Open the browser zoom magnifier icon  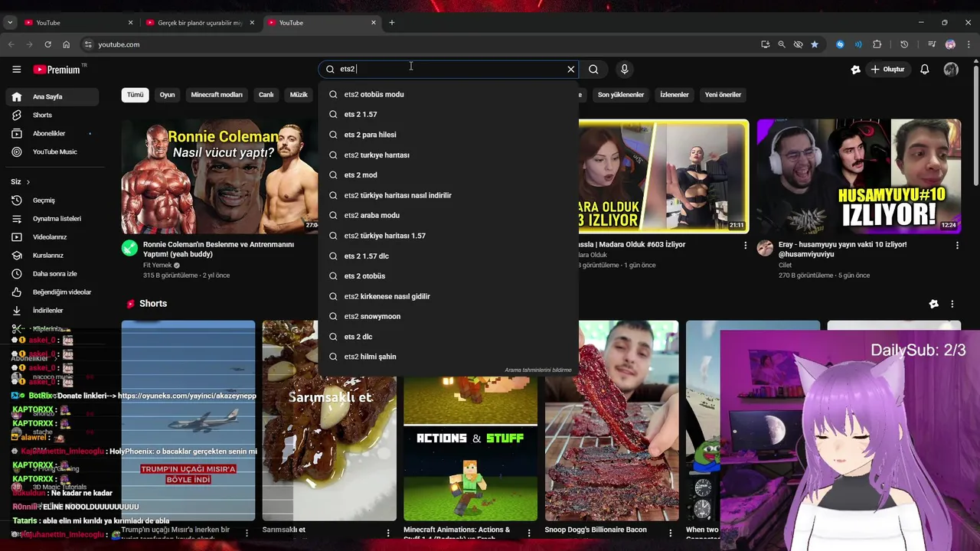[782, 44]
